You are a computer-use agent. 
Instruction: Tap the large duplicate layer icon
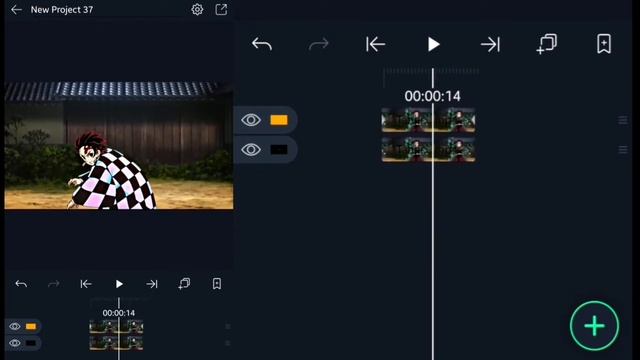pos(547,44)
